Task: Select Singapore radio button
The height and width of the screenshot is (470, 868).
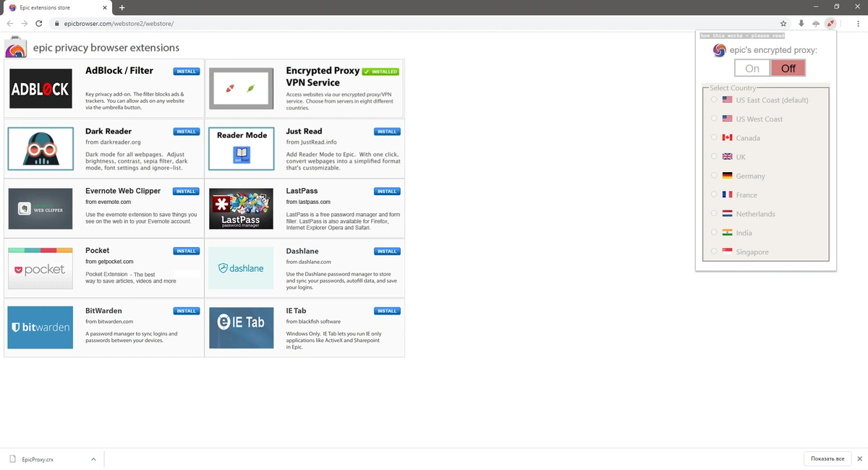Action: (715, 252)
